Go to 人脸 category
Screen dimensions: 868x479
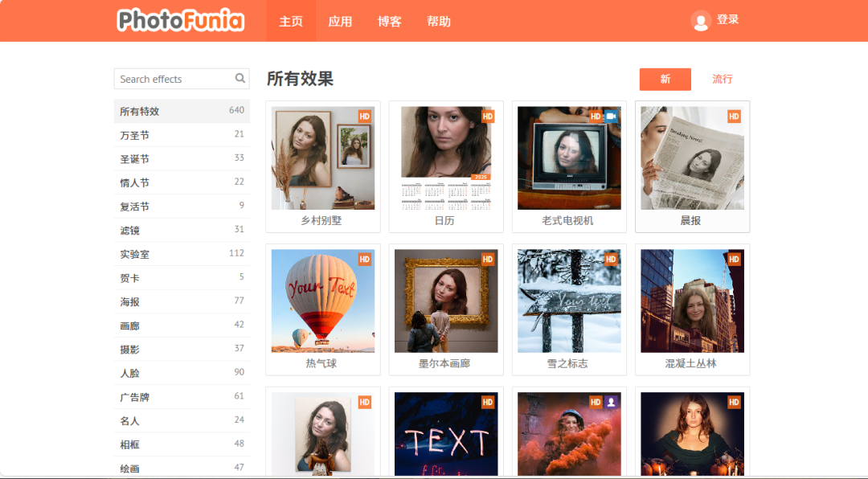click(182, 373)
